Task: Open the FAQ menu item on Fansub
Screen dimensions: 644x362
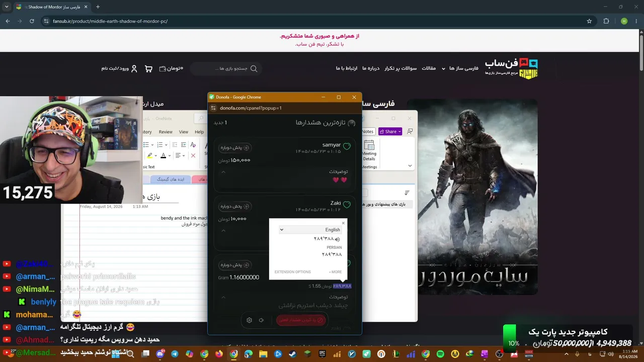Action: [401, 68]
